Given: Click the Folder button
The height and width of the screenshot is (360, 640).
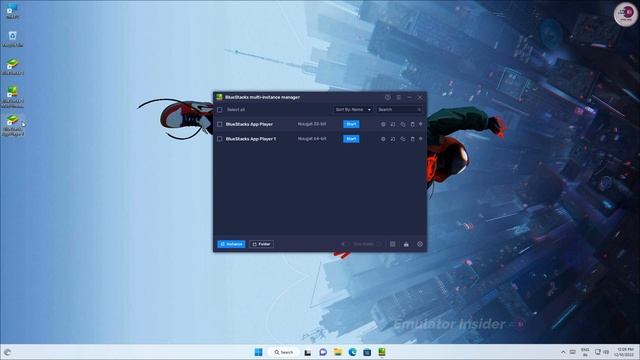Looking at the screenshot, I should click(x=261, y=244).
